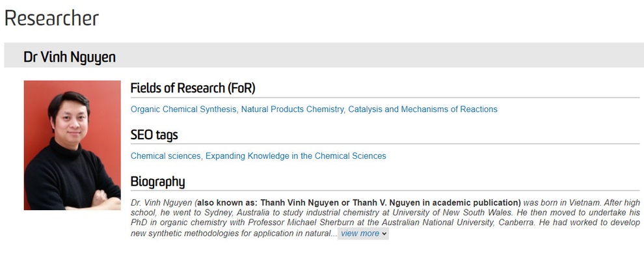Open the Organic Chemical Synthesis link
The width and height of the screenshot is (644, 259).
pyautogui.click(x=183, y=109)
